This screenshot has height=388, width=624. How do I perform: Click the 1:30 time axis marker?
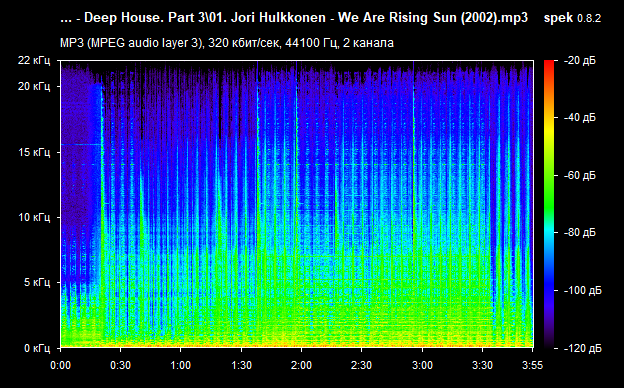click(241, 365)
